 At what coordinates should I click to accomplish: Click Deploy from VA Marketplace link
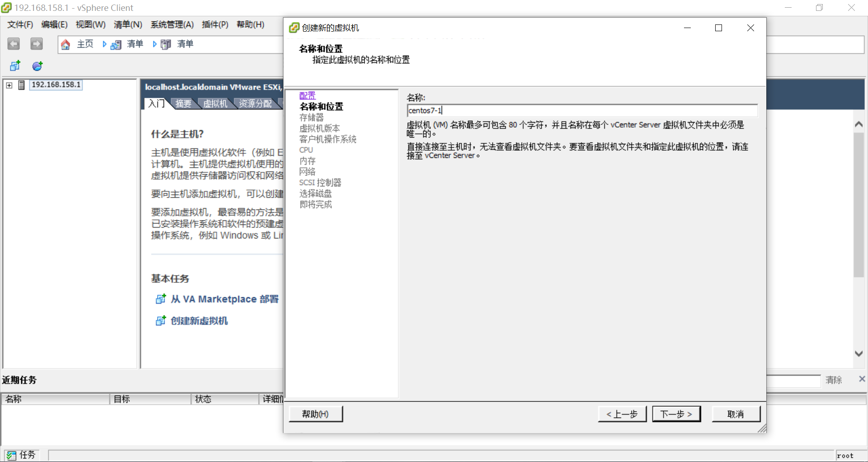click(225, 299)
